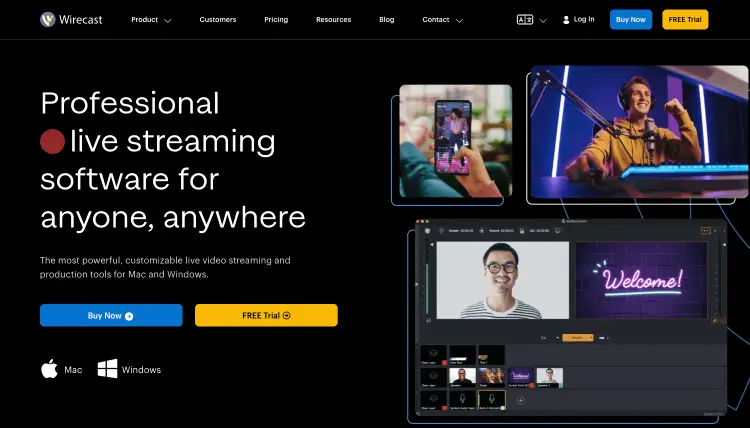Visit the Blog page
The width and height of the screenshot is (750, 428).
tap(386, 20)
